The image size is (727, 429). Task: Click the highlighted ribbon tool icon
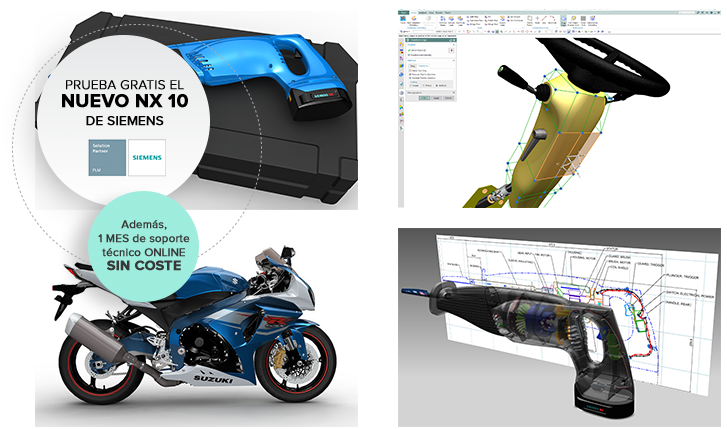point(563,19)
